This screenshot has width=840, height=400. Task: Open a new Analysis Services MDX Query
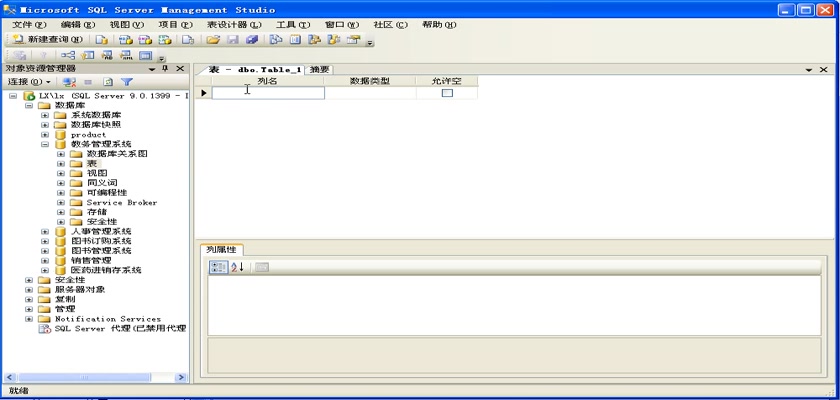[125, 40]
